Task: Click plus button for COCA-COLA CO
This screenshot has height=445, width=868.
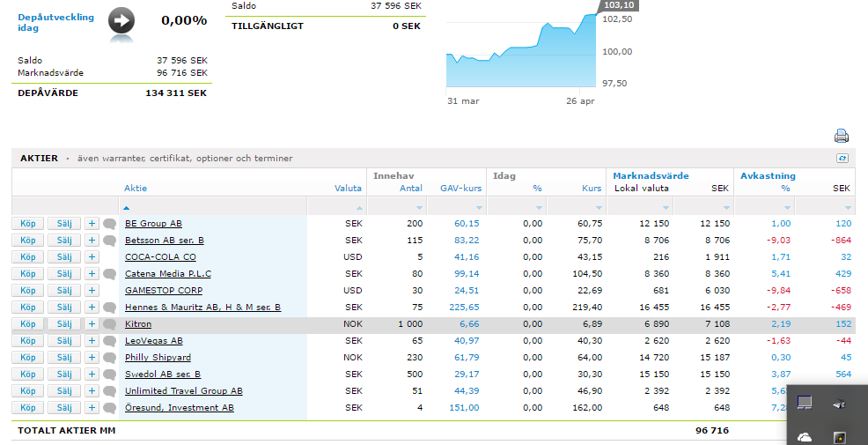Action: click(x=92, y=257)
